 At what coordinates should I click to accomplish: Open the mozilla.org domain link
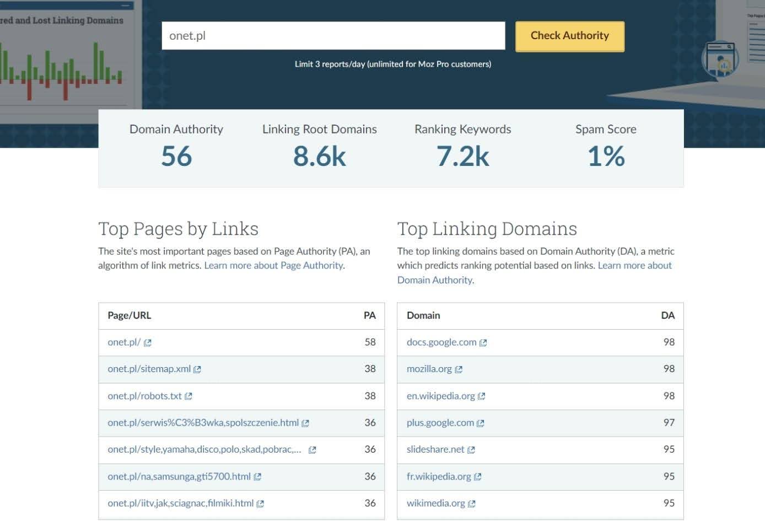(x=429, y=369)
